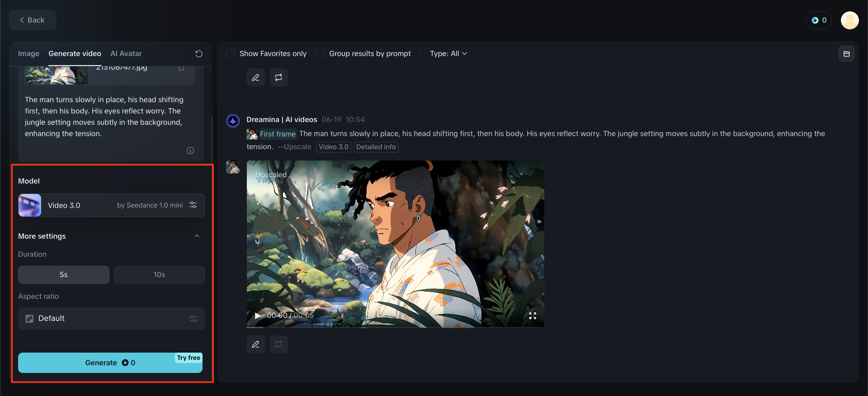Click the small avatar thumbnail left of the video
This screenshot has width=868, height=396.
pyautogui.click(x=233, y=167)
